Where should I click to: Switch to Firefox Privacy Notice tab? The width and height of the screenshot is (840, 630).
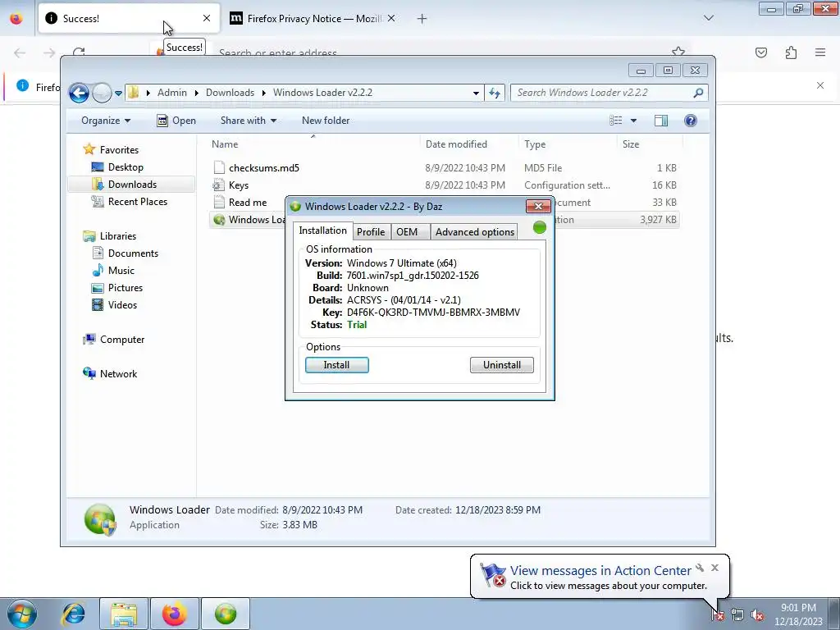(x=313, y=19)
